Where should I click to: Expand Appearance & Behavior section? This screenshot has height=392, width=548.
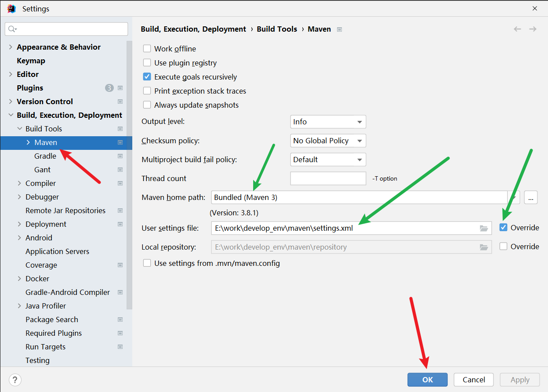tap(11, 47)
